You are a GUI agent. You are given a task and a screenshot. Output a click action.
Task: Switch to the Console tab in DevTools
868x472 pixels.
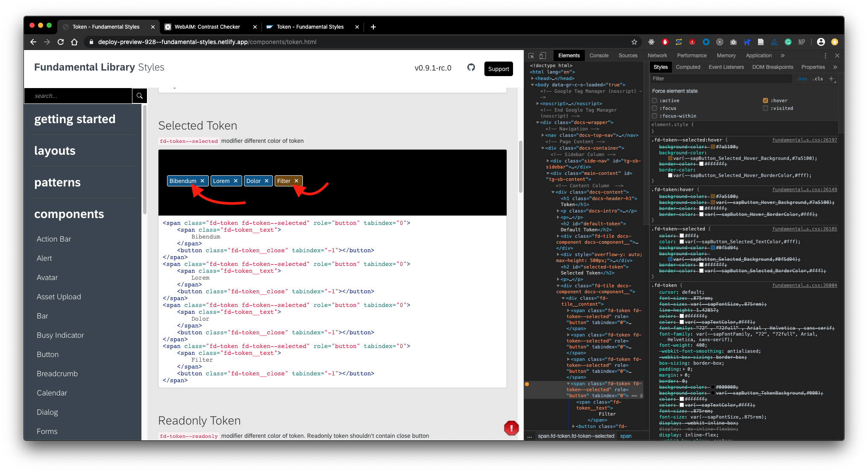599,56
